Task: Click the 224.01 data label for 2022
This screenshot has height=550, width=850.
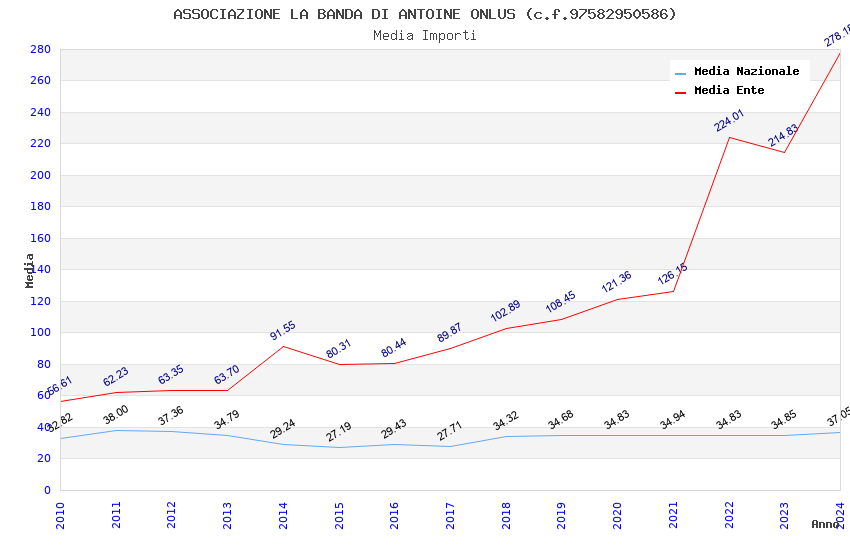Action: (729, 120)
